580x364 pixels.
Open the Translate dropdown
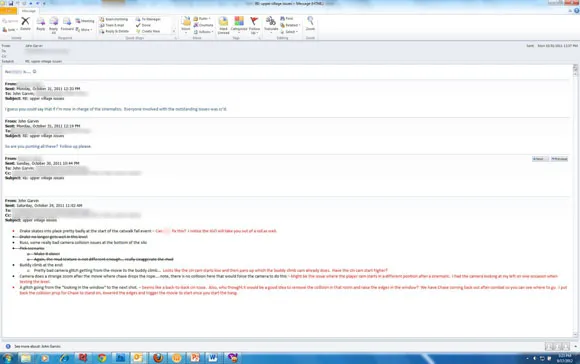[x=271, y=24]
